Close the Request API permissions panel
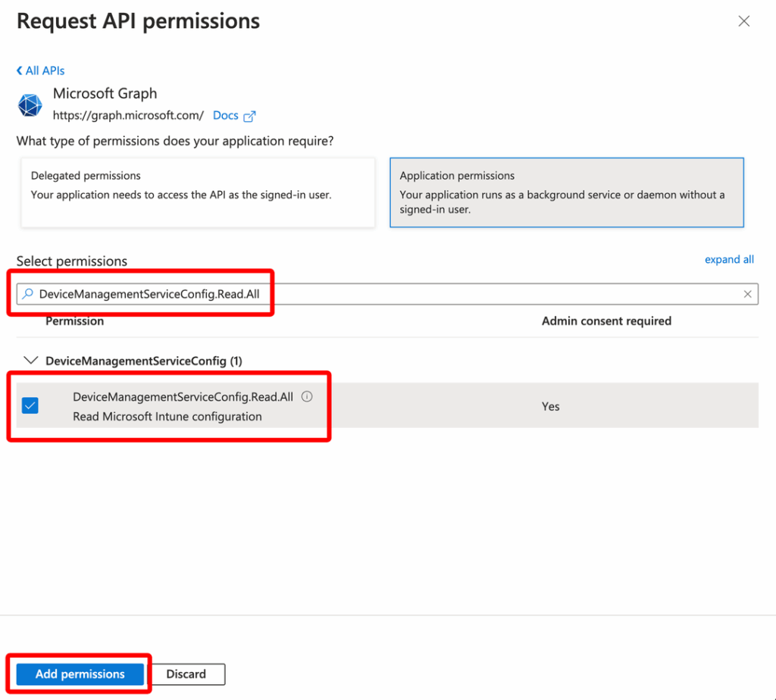776x700 pixels. [x=743, y=20]
